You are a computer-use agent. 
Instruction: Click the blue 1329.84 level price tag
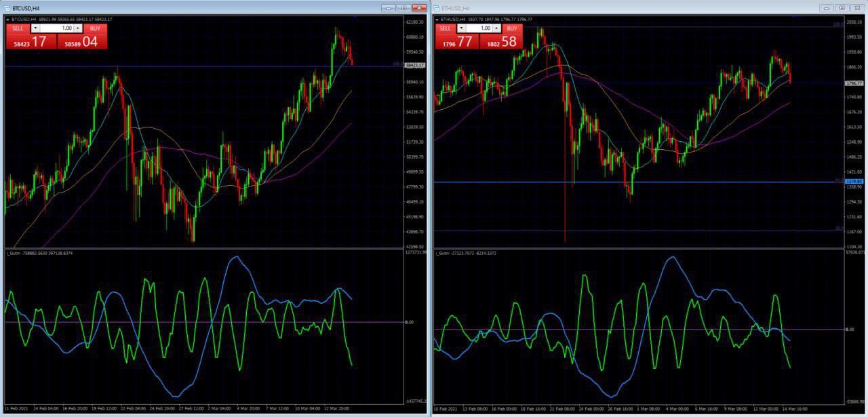[854, 182]
